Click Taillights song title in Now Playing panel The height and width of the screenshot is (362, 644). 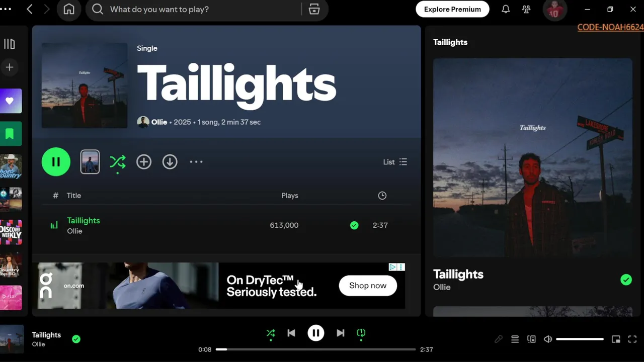[x=458, y=274]
